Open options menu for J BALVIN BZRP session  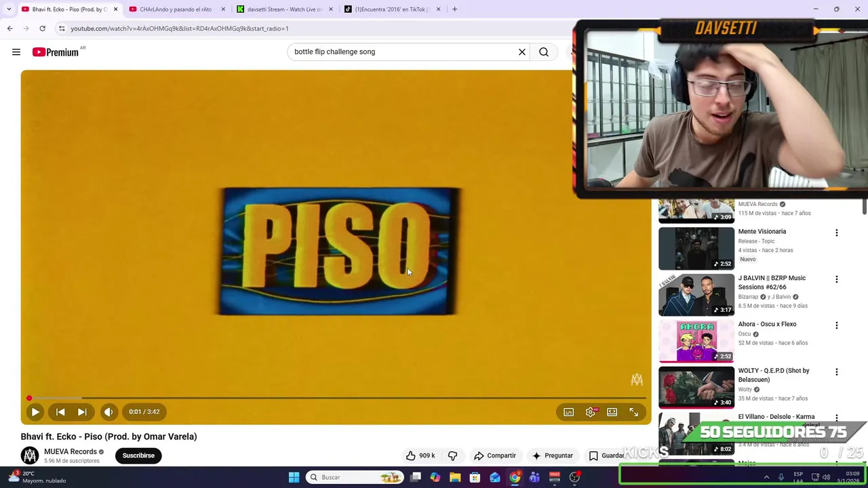(x=836, y=279)
